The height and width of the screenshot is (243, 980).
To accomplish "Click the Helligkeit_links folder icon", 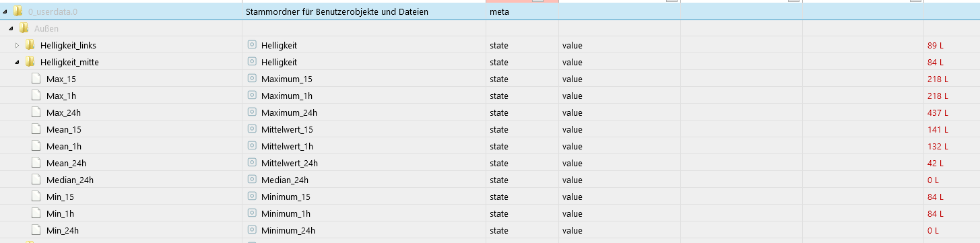I will (30, 45).
